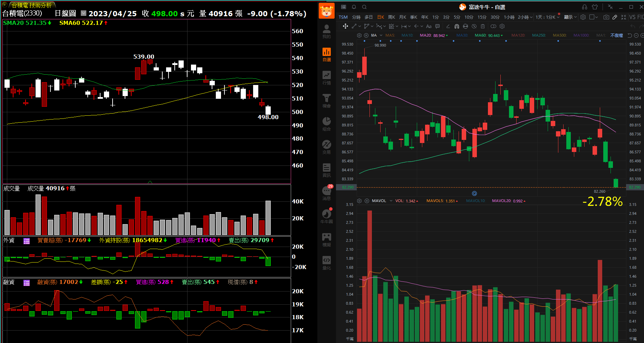Viewport: 644px width, 343px height.
Task: Open the 行情 market sidebar icon
Action: tap(326, 78)
